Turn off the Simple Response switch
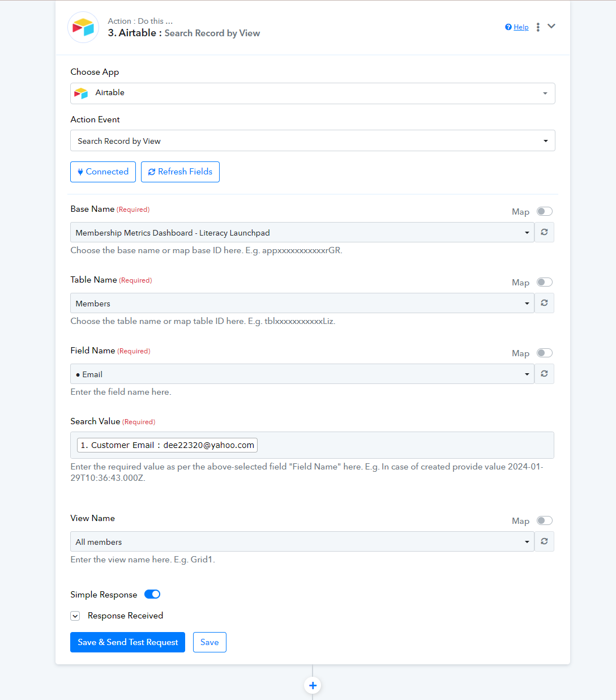This screenshot has height=700, width=616. pyautogui.click(x=152, y=594)
